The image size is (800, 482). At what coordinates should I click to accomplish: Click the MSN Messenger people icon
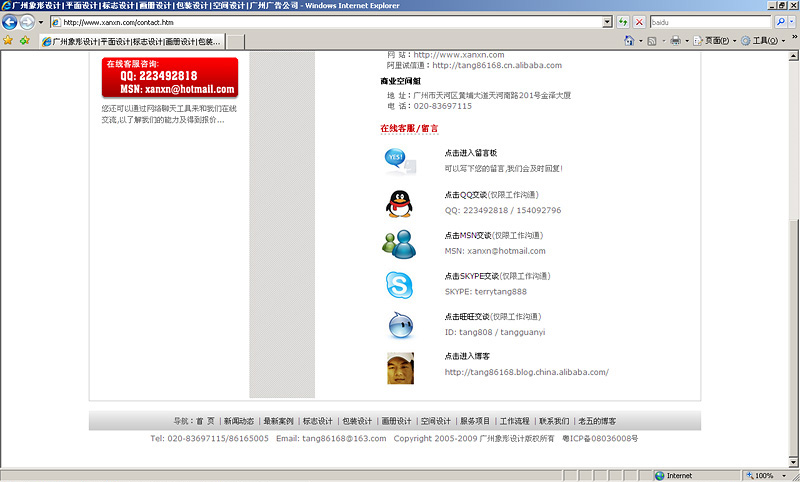(399, 244)
